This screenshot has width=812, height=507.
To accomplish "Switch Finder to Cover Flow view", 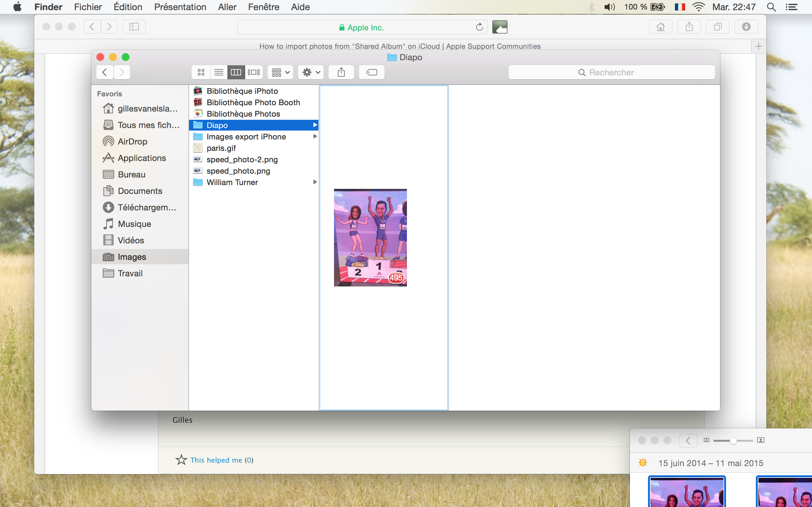I will point(254,72).
